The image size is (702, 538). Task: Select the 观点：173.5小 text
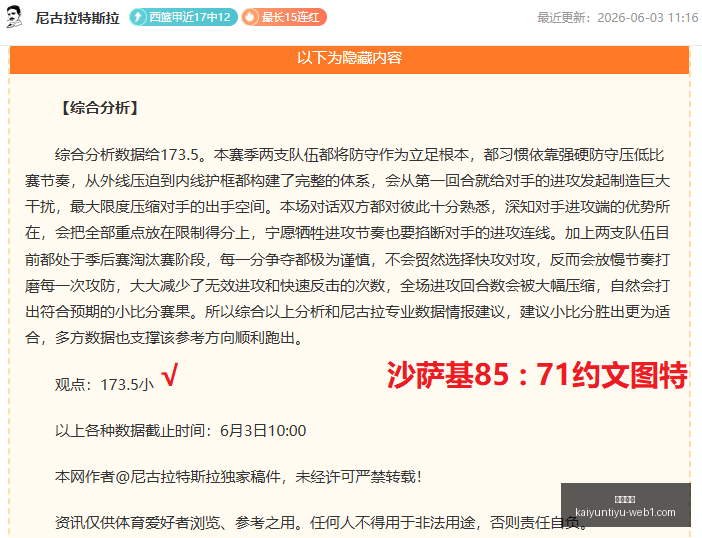pyautogui.click(x=105, y=384)
